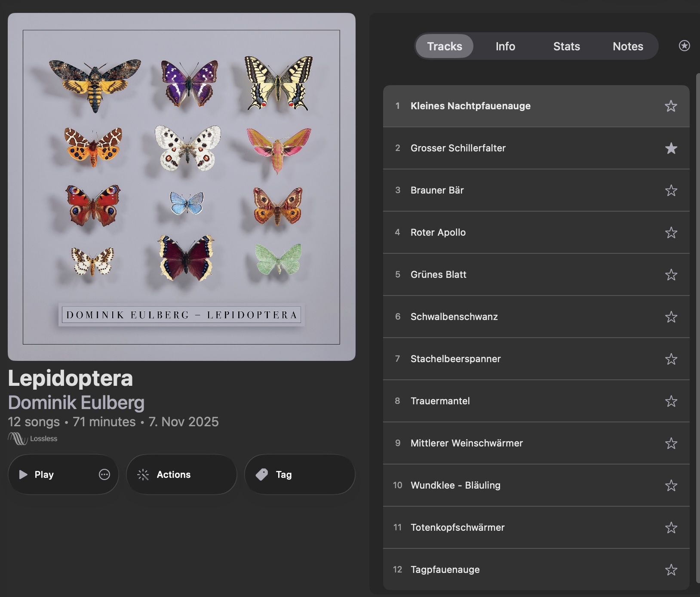Toggle the star for Brauner Bär

click(671, 191)
